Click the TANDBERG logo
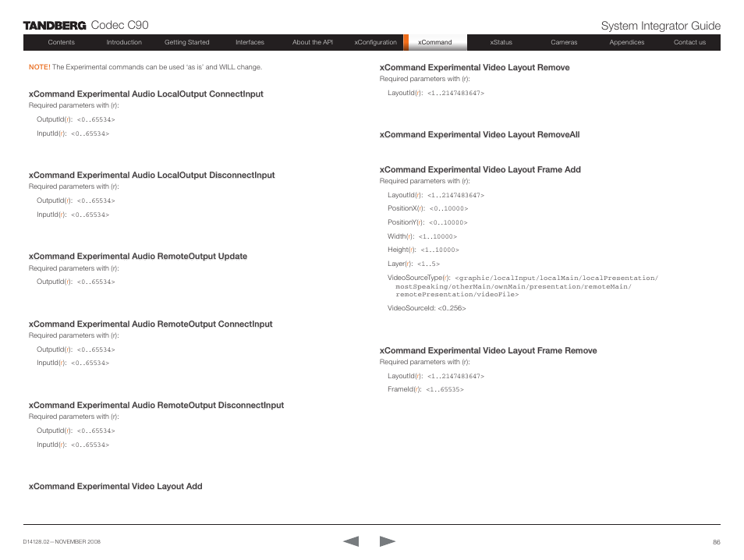 (x=54, y=26)
